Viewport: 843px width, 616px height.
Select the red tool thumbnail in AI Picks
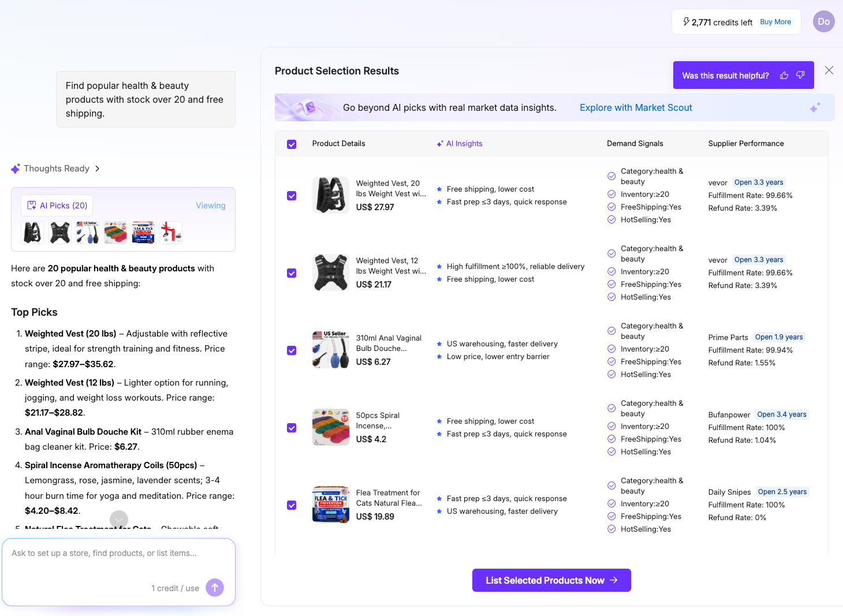171,233
